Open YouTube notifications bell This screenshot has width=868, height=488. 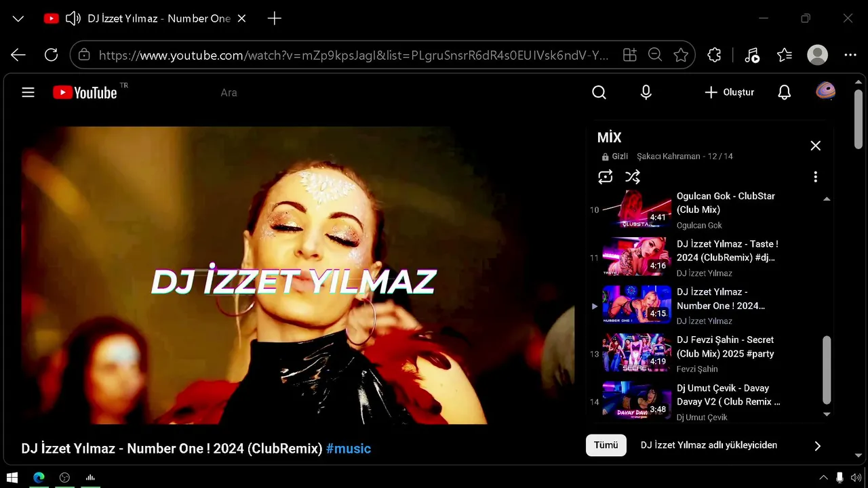tap(785, 92)
